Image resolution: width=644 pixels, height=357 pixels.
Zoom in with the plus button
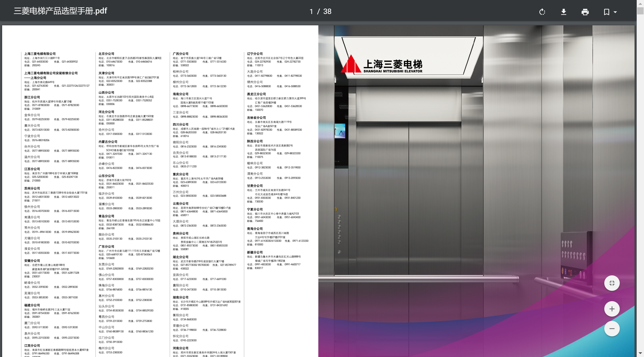pos(612,309)
